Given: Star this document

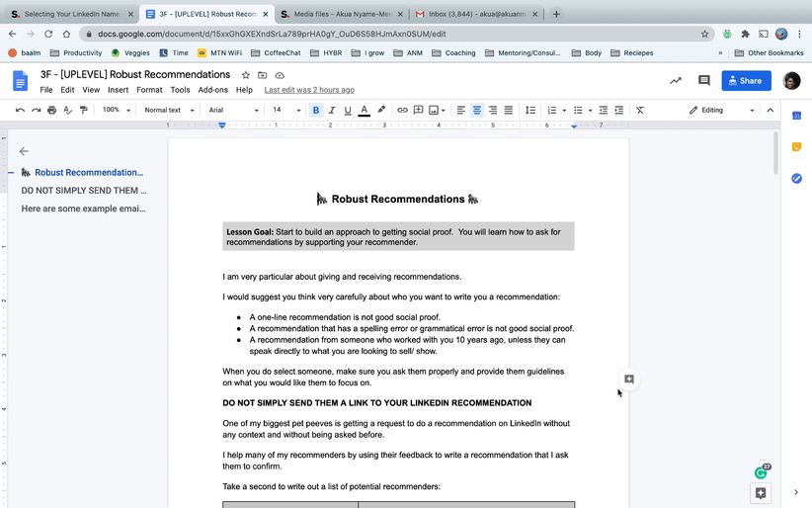Looking at the screenshot, I should click(245, 75).
